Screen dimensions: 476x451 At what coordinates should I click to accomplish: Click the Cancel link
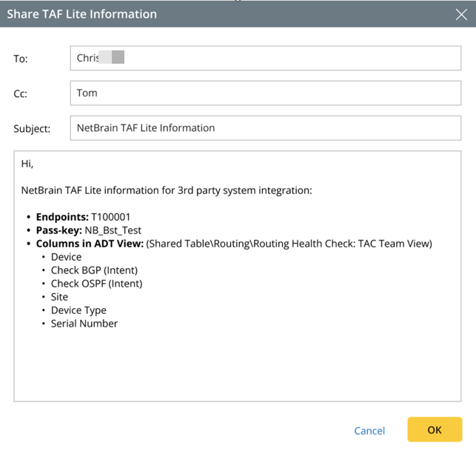pyautogui.click(x=369, y=430)
